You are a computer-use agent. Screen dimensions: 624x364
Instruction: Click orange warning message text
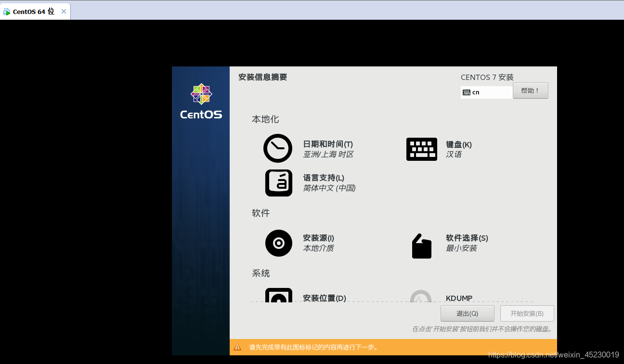click(x=314, y=347)
